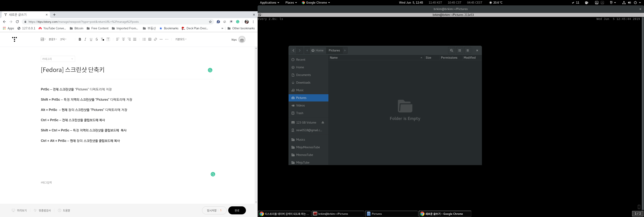644x217 pixels.
Task: Insert a table with grid icon
Action: [150, 39]
